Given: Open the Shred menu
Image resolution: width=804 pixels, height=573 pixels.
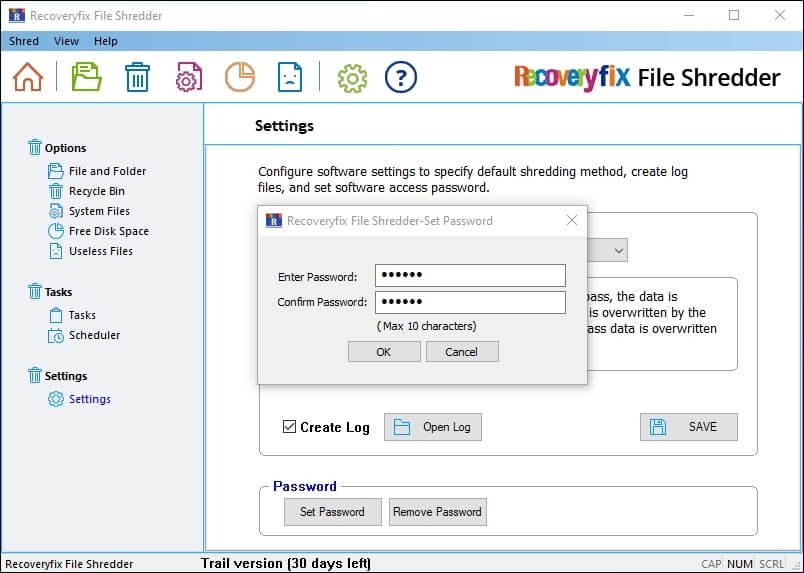Looking at the screenshot, I should [x=24, y=41].
